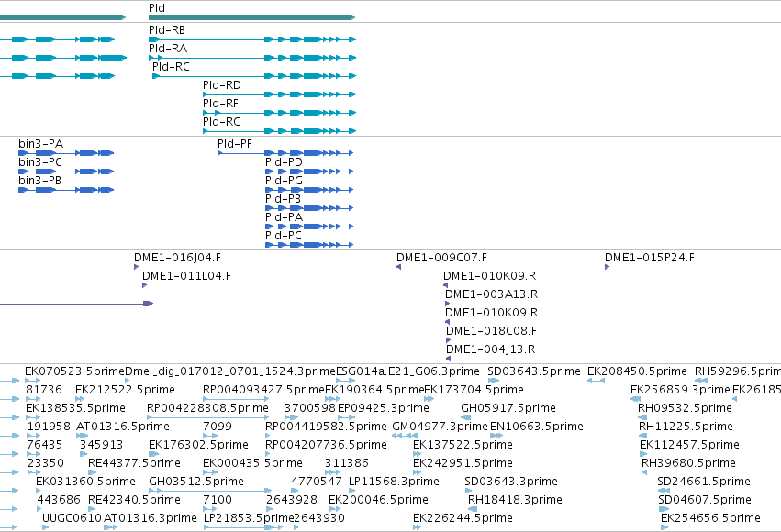The image size is (781, 532).
Task: Click the purple arrow under DME1-009C07.F
Action: point(398,267)
